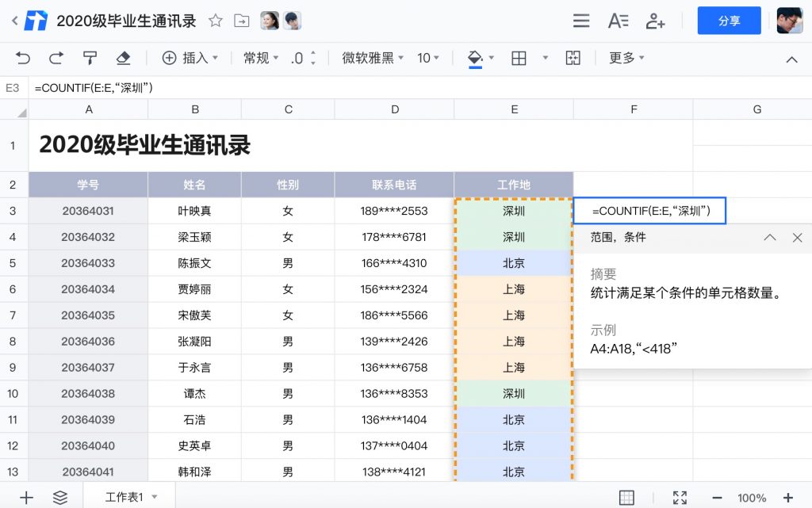
Task: Star this document as favorite
Action: point(216,21)
